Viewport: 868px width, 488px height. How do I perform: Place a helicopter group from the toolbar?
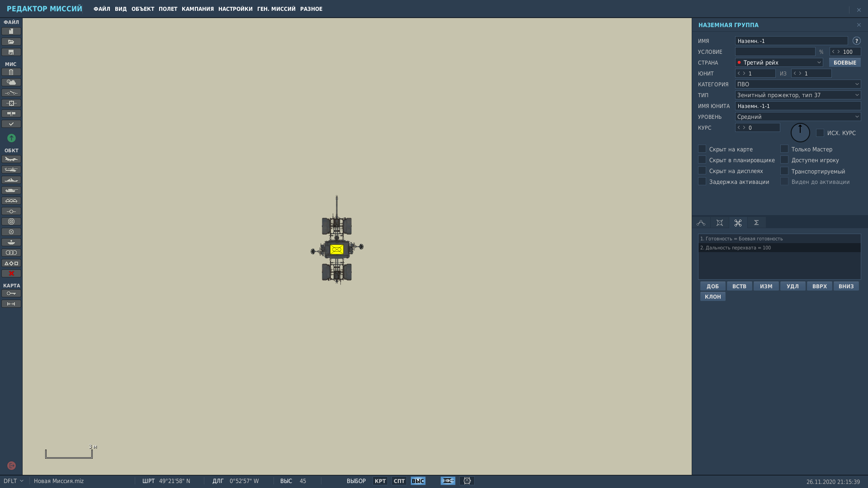(11, 169)
